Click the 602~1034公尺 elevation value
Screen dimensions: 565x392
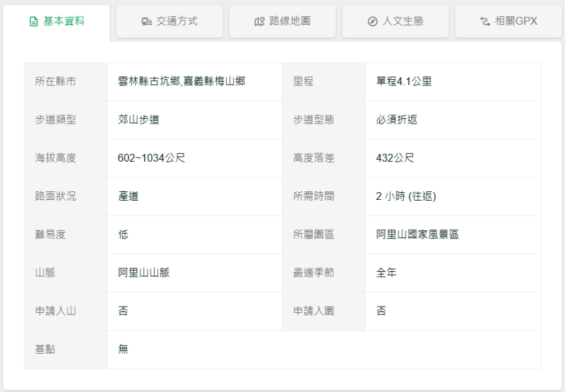[x=151, y=158]
